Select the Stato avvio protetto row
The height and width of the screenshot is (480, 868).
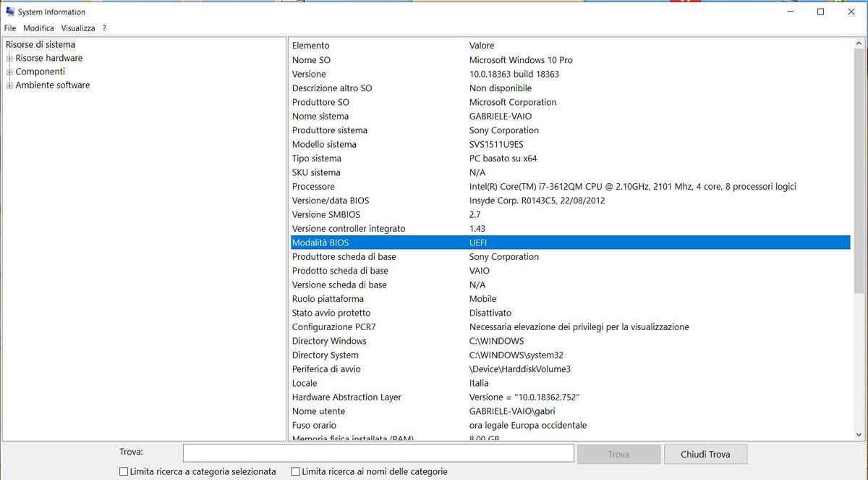pos(331,313)
